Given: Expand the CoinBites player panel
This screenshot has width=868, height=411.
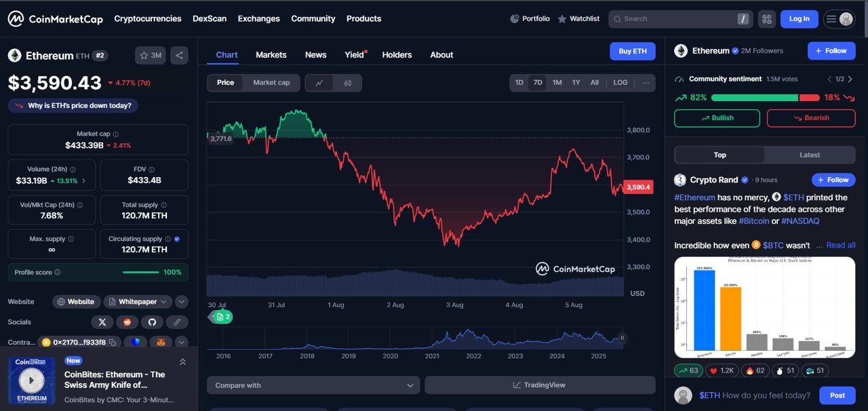Looking at the screenshot, I should [x=182, y=362].
